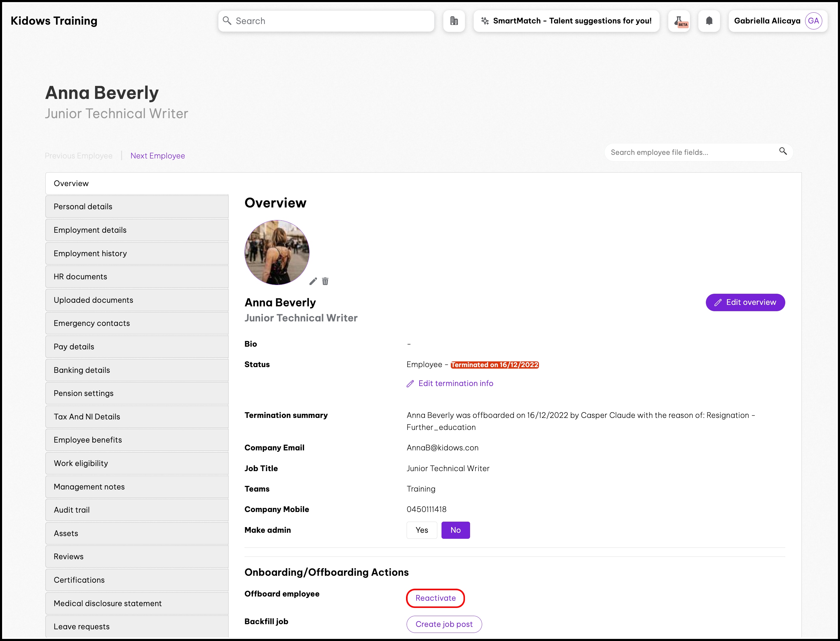Click the company building icon
The height and width of the screenshot is (641, 840).
(454, 21)
